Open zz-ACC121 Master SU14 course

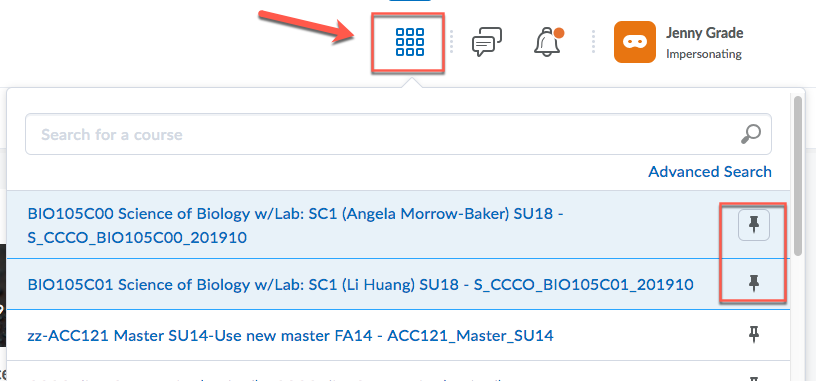pos(290,336)
